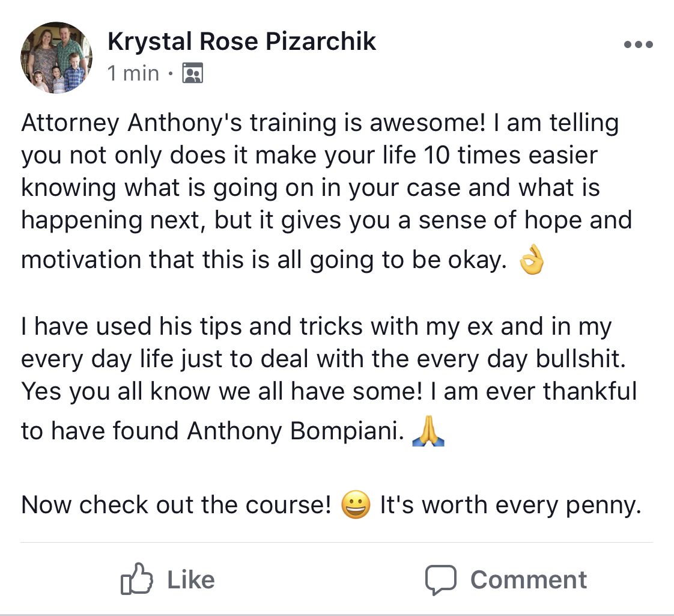Click the "1 min" post timestamp
674x616 pixels.
pos(133,73)
